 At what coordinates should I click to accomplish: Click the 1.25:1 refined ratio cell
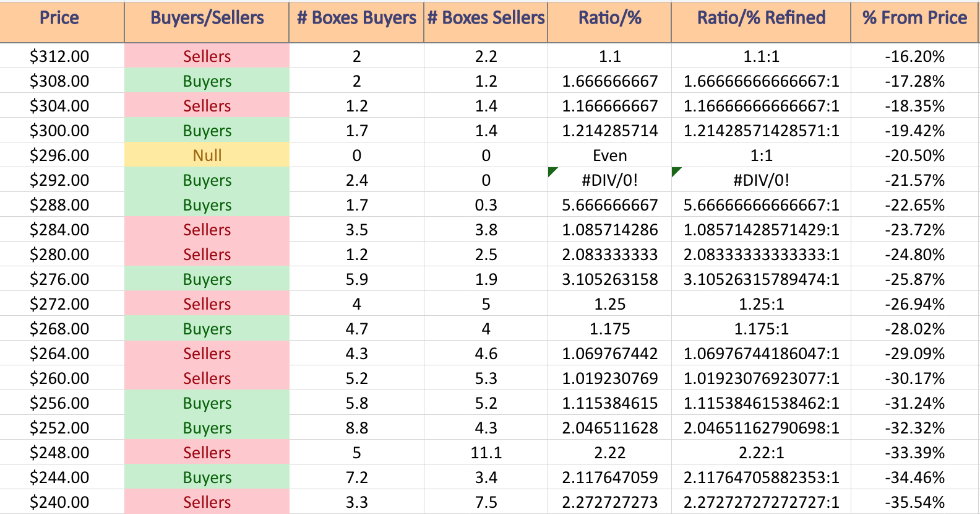click(x=761, y=304)
